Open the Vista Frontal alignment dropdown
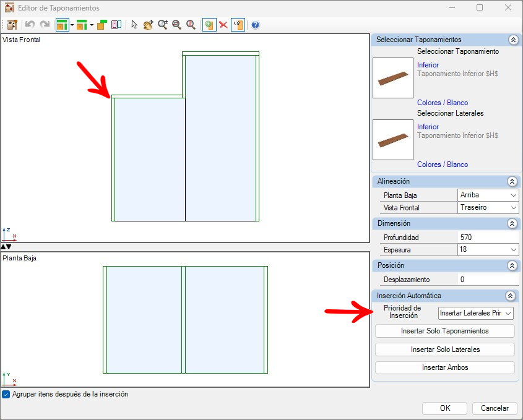Screen dimensions: 523x420 (488, 207)
